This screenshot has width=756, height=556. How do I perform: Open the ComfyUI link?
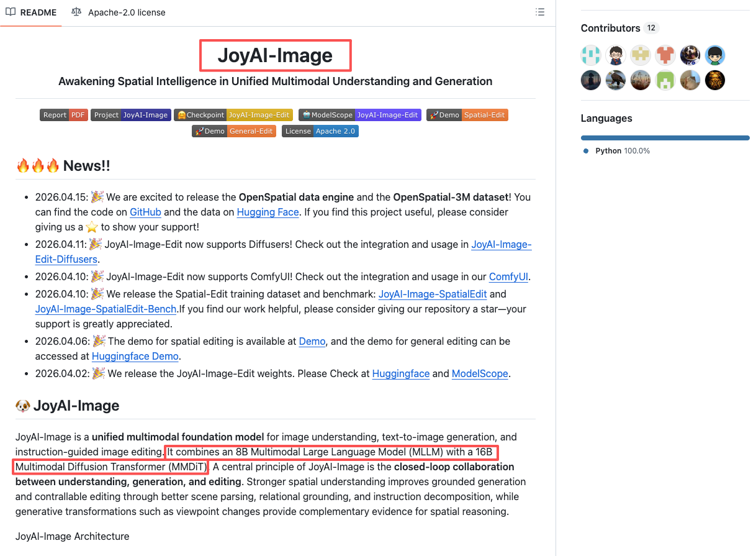508,276
